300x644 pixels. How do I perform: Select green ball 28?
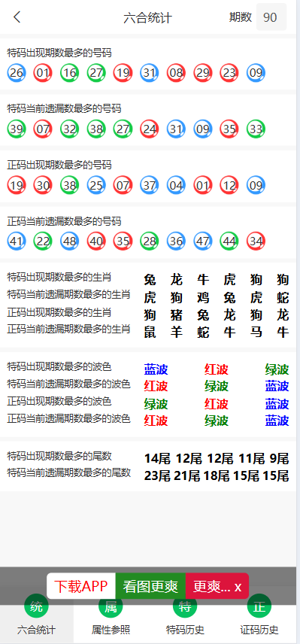150,241
